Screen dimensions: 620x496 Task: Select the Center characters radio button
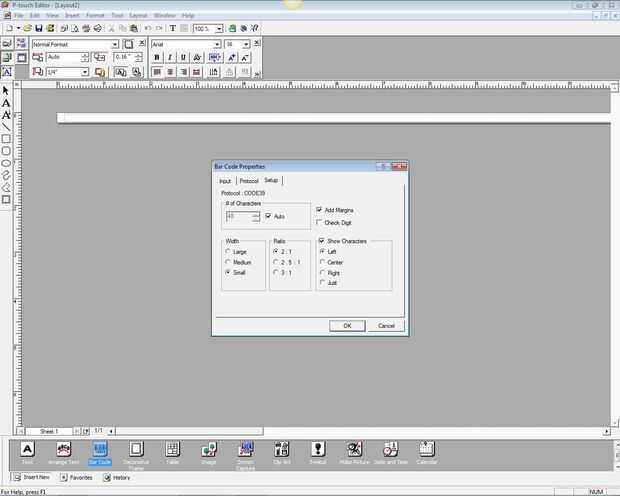322,262
